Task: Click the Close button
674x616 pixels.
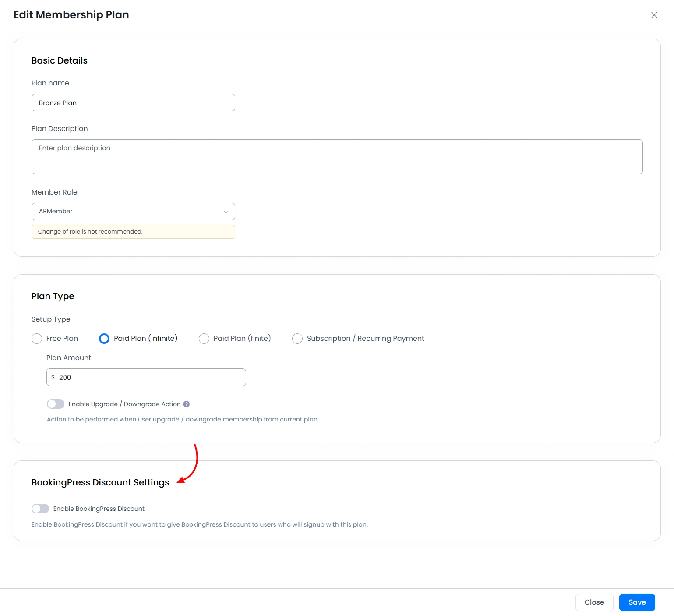Action: (594, 602)
